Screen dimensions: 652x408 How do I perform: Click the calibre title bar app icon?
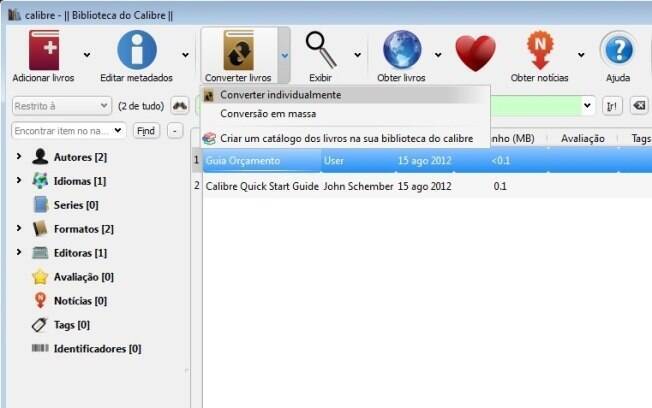pyautogui.click(x=14, y=15)
